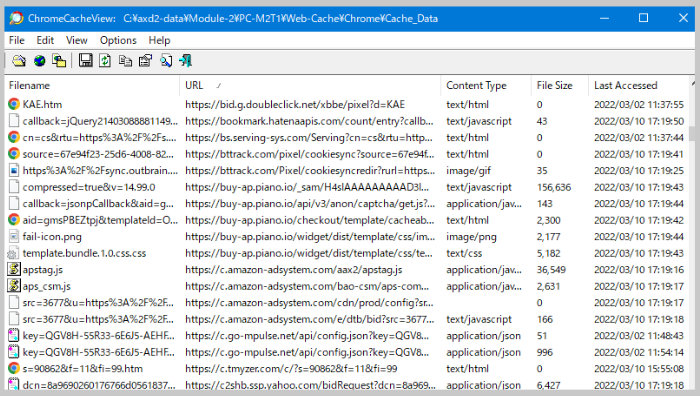Click the file icon beside compressed=true&v=14.99.0
This screenshot has width=700, height=396.
tap(14, 187)
